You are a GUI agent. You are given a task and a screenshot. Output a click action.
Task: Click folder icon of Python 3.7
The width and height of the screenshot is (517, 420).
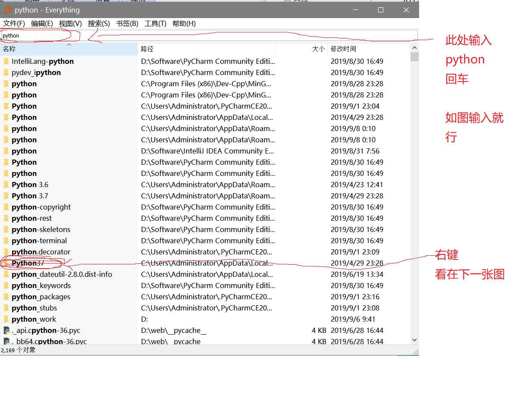6,196
